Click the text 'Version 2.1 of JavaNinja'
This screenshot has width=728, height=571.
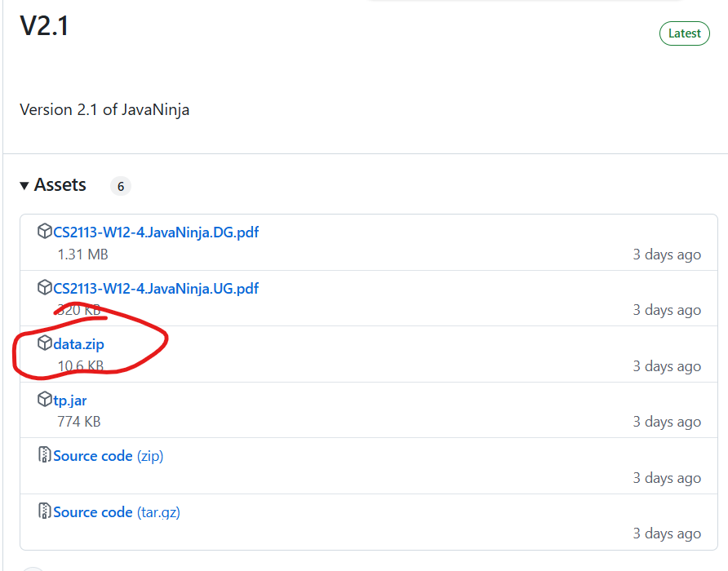coord(104,109)
